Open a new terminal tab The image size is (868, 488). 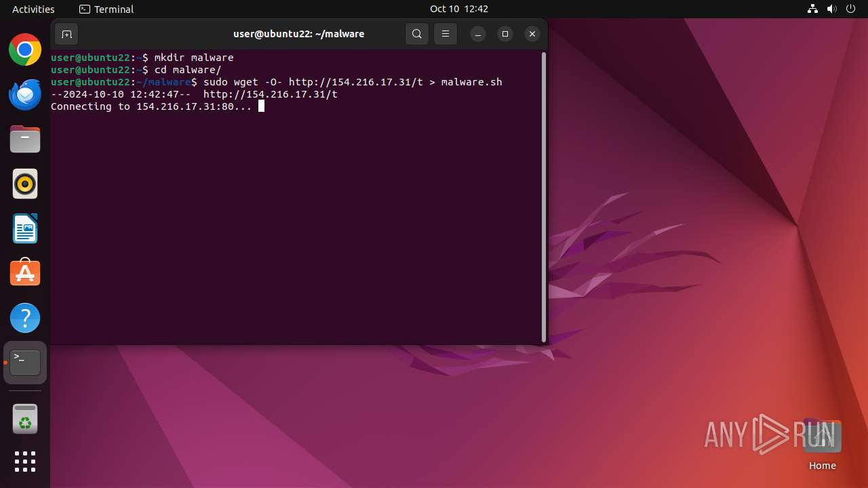66,34
